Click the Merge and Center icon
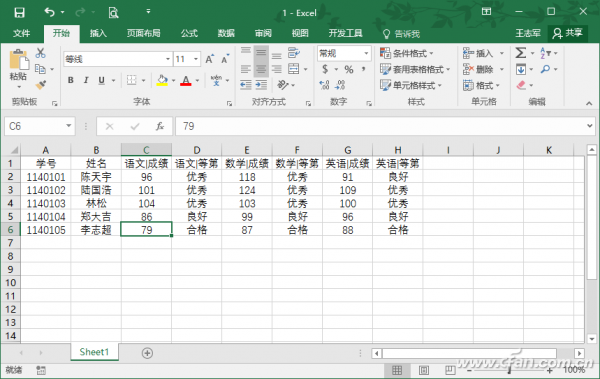600x379 pixels. [294, 69]
